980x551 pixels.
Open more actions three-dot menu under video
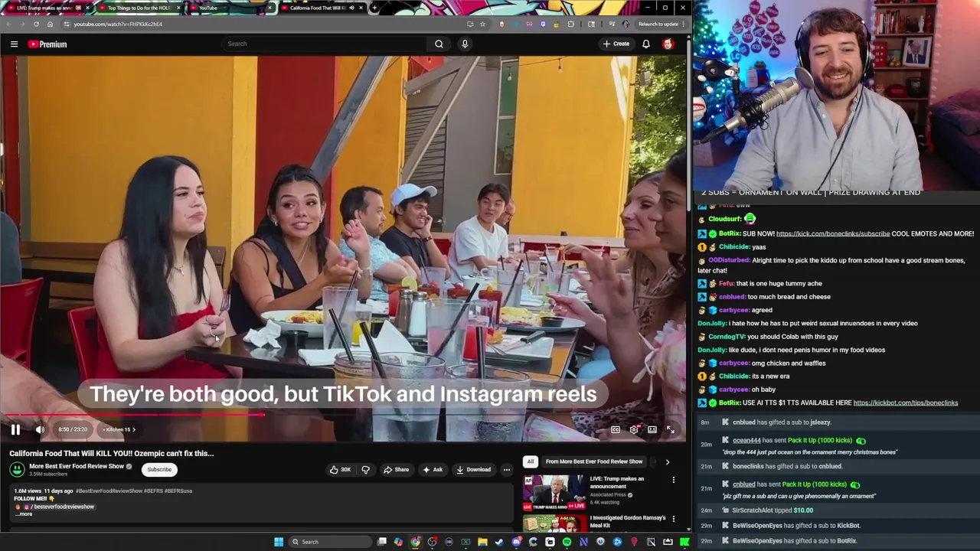pos(506,469)
